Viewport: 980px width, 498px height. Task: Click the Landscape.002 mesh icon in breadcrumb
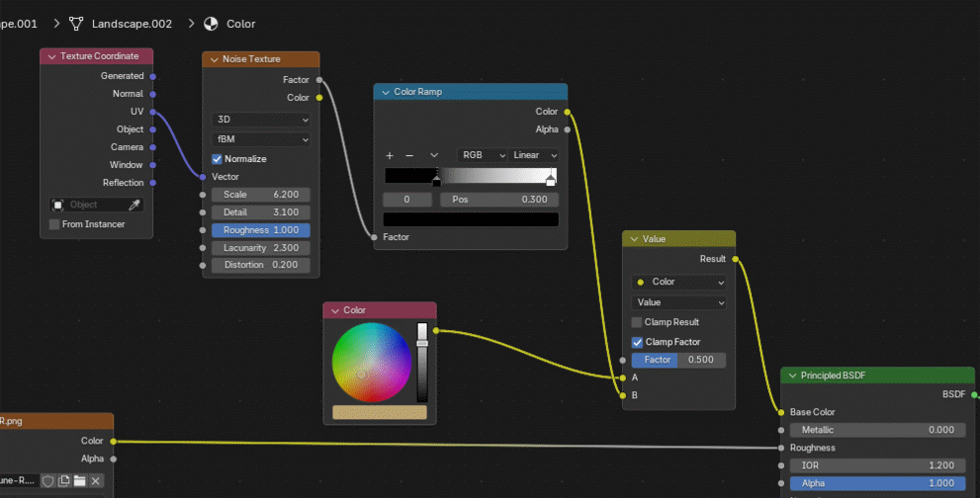click(x=76, y=24)
